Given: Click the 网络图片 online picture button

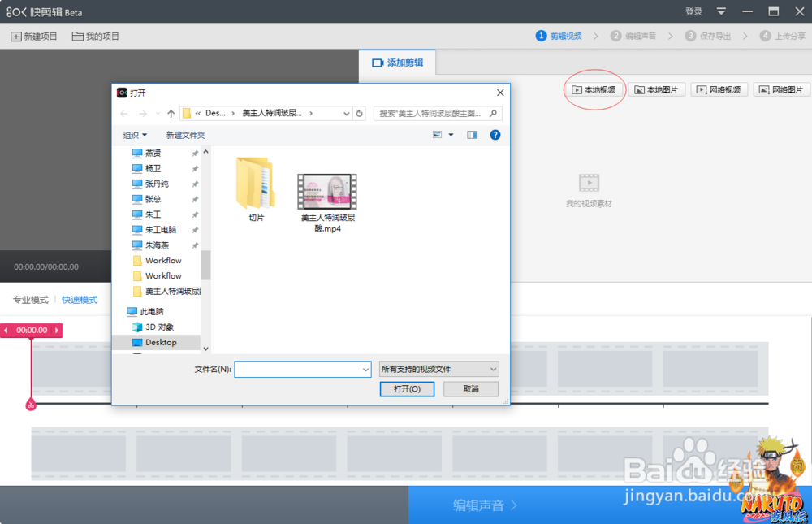Looking at the screenshot, I should click(782, 89).
